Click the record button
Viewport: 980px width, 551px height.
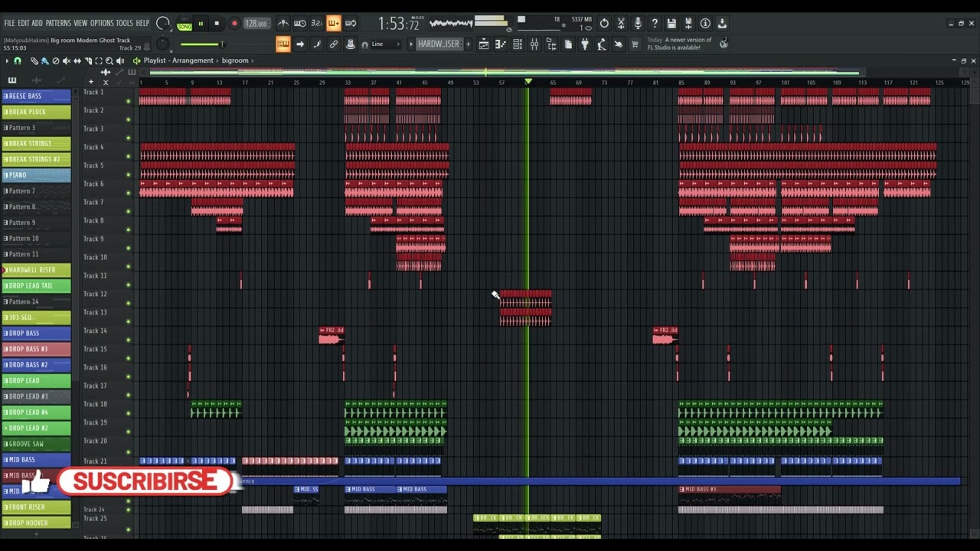[234, 24]
